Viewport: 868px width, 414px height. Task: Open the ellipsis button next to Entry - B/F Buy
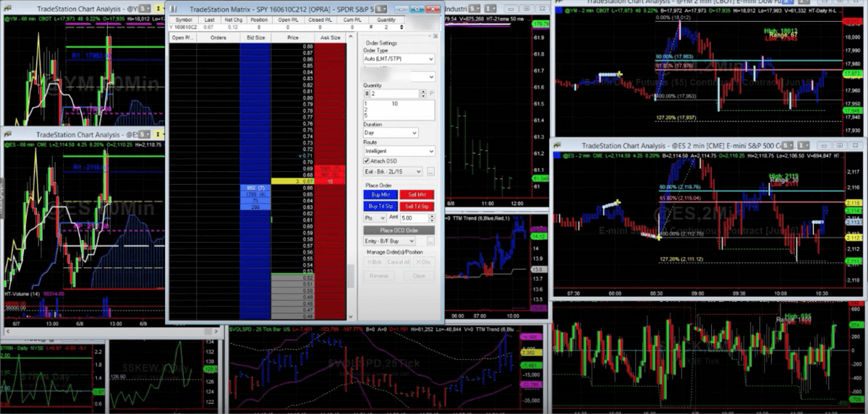[x=430, y=241]
